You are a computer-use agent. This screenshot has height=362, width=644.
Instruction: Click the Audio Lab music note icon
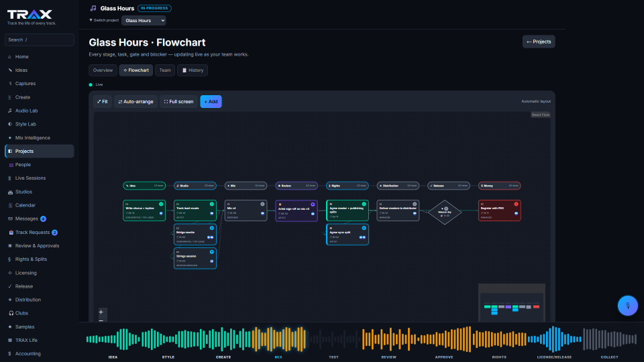pyautogui.click(x=10, y=111)
